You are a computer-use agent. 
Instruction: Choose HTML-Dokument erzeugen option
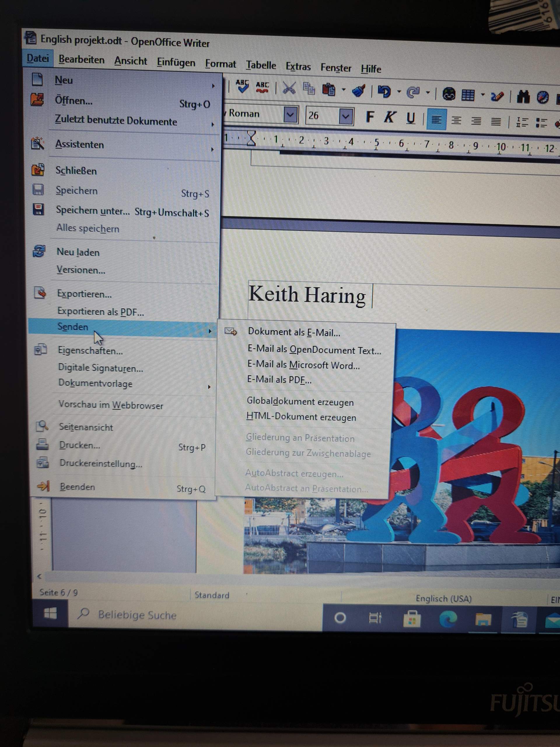pyautogui.click(x=301, y=417)
